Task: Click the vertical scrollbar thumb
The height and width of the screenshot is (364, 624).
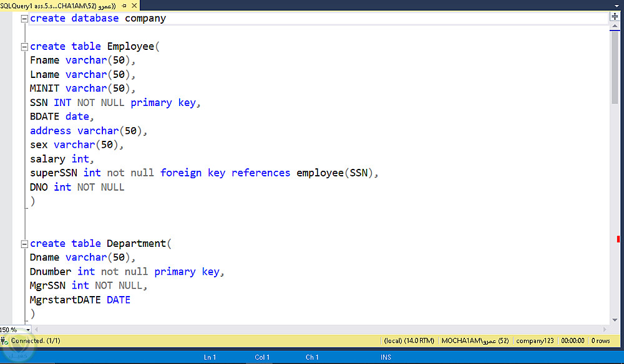Action: 615,67
